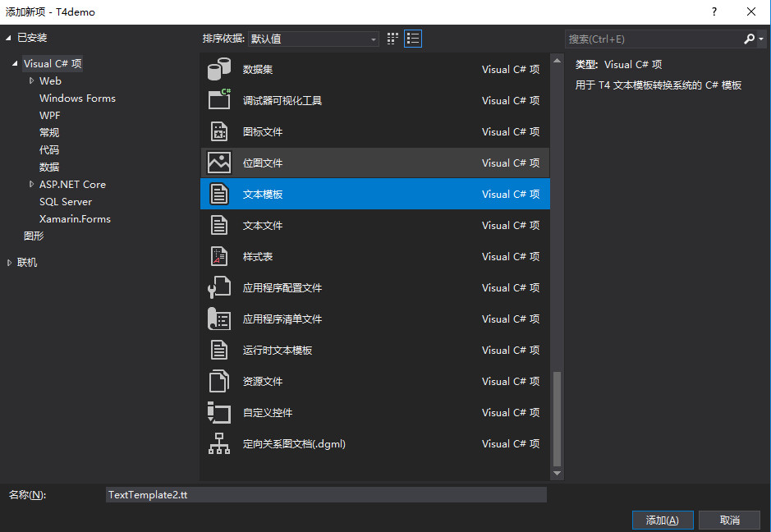Select 数据 category
This screenshot has width=771, height=532.
(49, 167)
